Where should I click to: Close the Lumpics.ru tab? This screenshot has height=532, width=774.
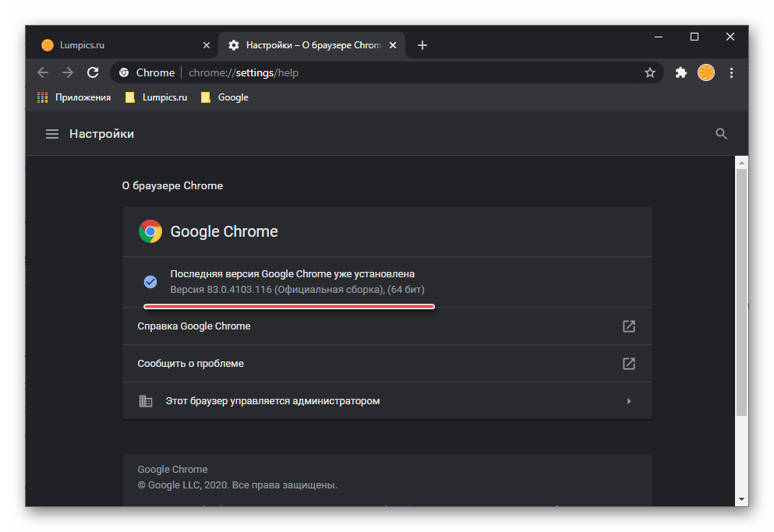(207, 45)
